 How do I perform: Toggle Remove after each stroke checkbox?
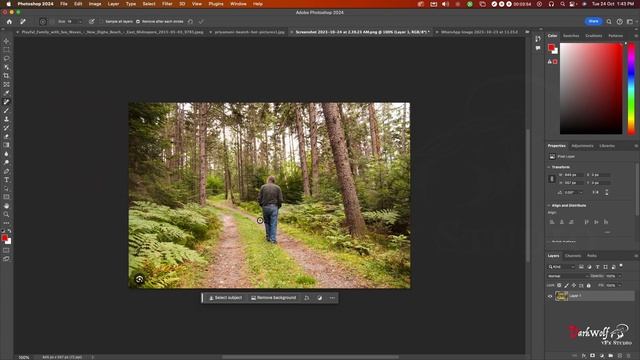138,21
